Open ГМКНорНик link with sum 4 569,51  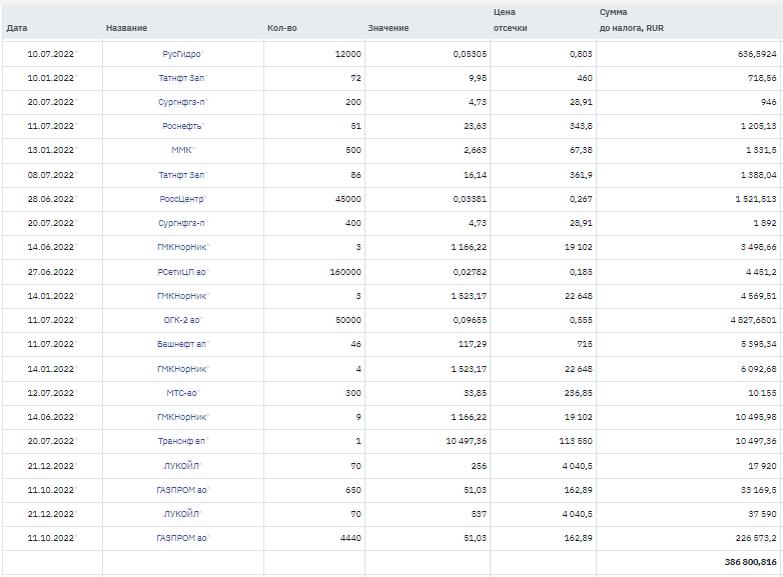[x=181, y=296]
